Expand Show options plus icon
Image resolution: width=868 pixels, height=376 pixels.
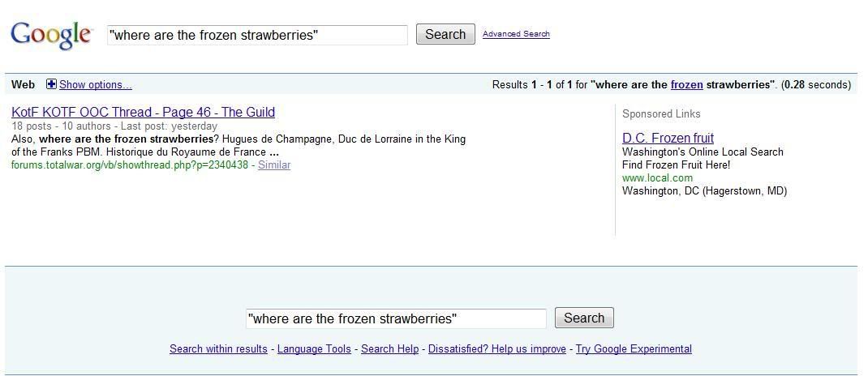tap(51, 84)
